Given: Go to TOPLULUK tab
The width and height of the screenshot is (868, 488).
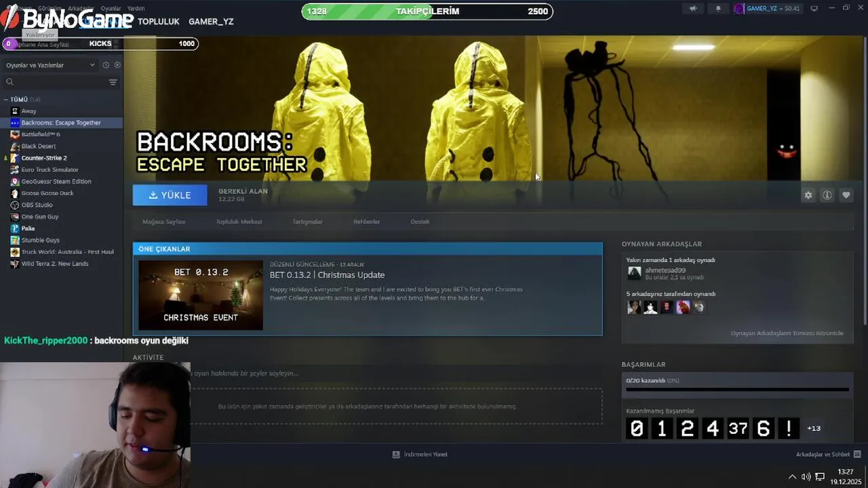Looking at the screenshot, I should pos(158,22).
